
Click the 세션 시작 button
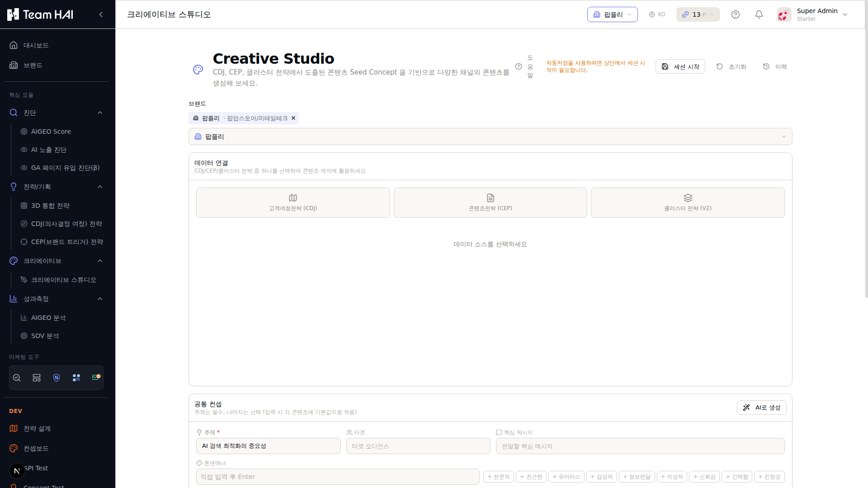(680, 66)
